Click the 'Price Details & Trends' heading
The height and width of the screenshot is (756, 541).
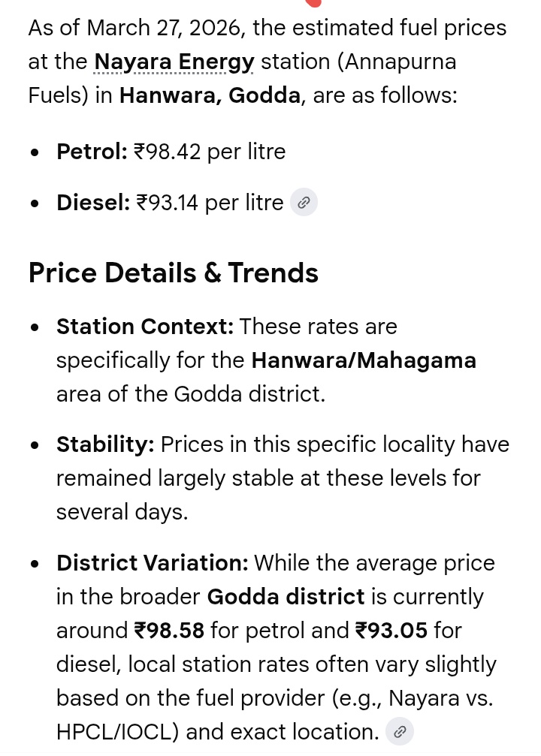pyautogui.click(x=174, y=273)
